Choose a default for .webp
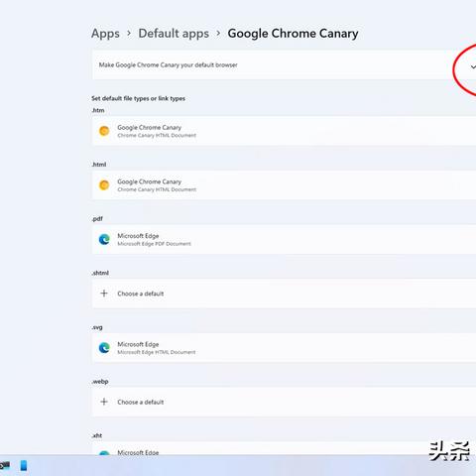This screenshot has height=476, width=476. (284, 402)
